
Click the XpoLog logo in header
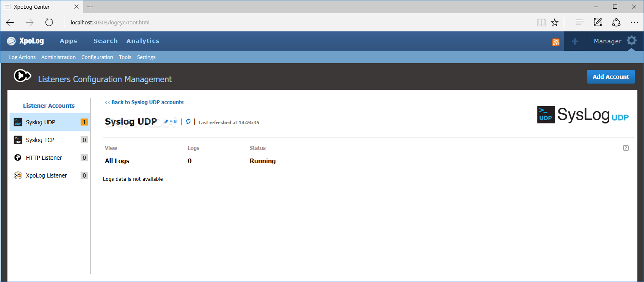[x=26, y=41]
